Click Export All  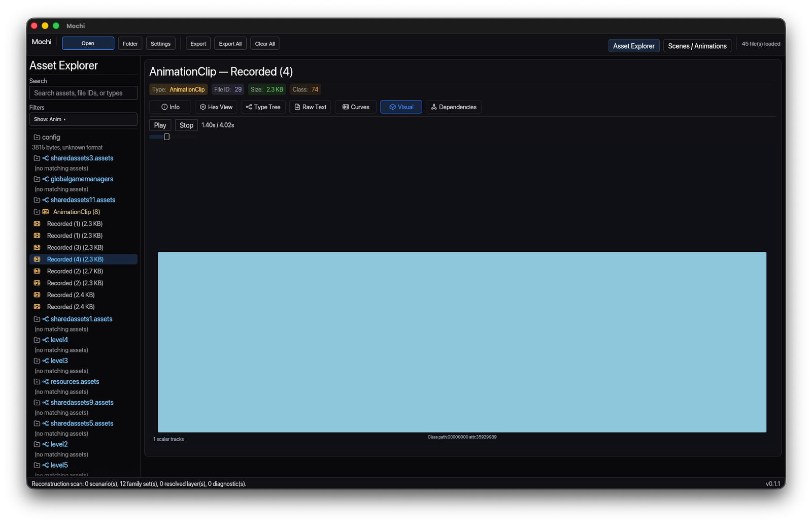pos(230,43)
